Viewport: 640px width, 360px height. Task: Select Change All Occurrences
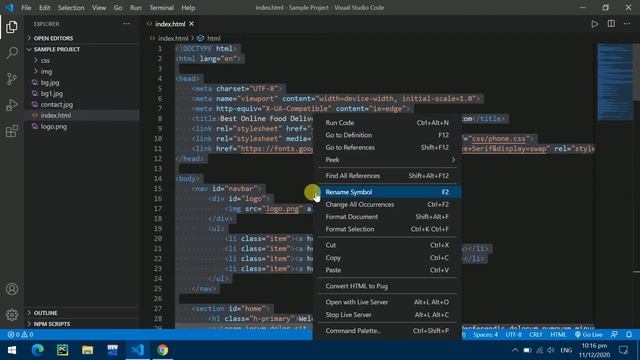pos(387,204)
